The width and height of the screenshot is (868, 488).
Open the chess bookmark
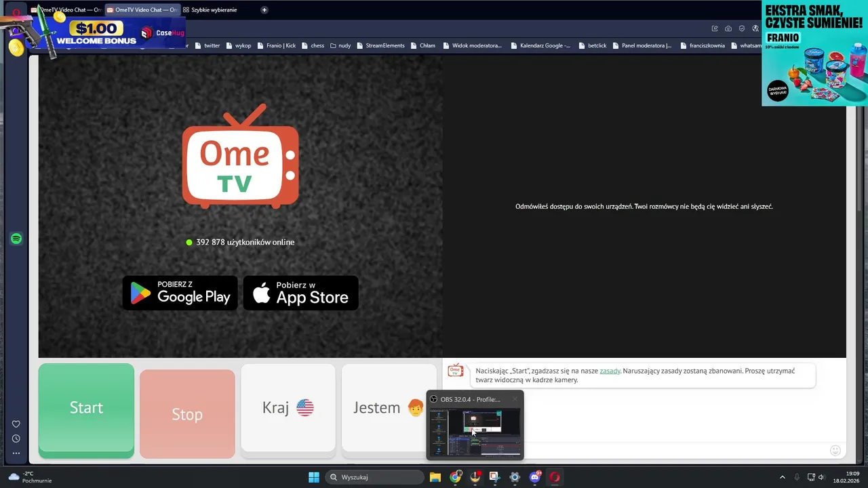[313, 45]
